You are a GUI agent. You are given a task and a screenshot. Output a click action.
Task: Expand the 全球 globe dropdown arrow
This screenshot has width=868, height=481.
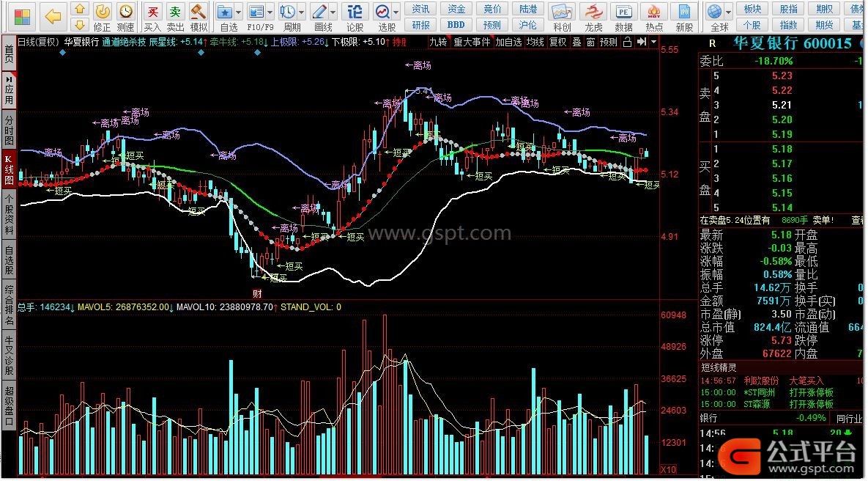tap(729, 12)
